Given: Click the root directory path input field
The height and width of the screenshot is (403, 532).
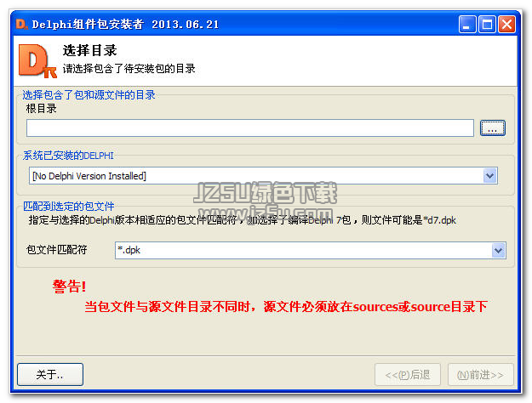Looking at the screenshot, I should pos(250,128).
